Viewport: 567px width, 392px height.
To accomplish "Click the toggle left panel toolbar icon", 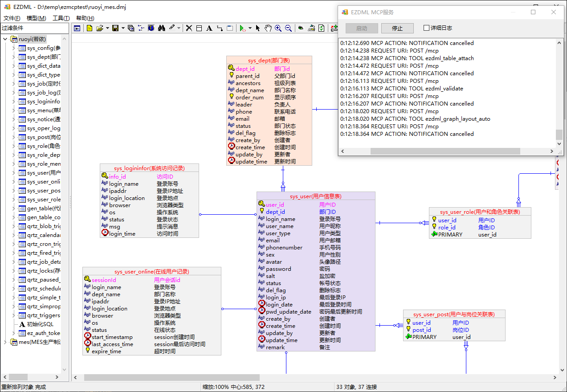I will (77, 28).
